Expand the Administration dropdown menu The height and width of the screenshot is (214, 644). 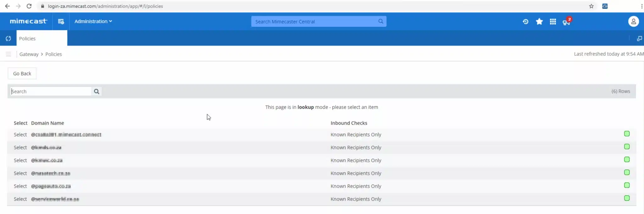93,21
